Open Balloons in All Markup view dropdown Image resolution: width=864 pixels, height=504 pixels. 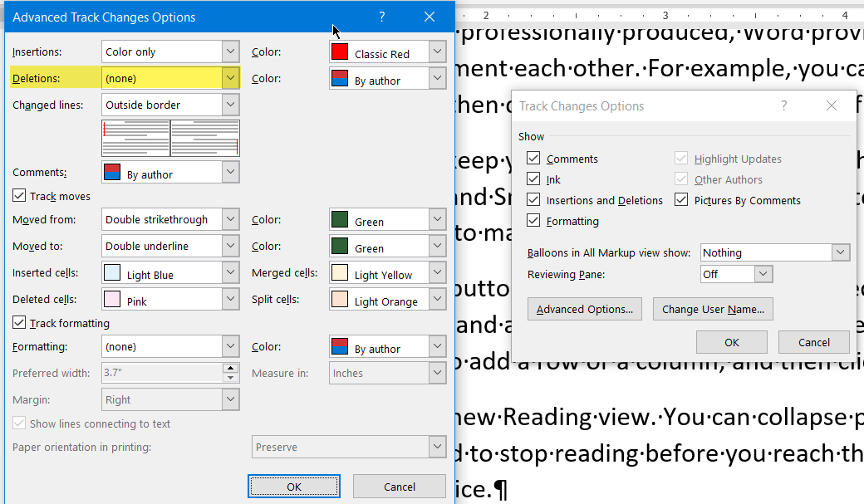pyautogui.click(x=775, y=252)
